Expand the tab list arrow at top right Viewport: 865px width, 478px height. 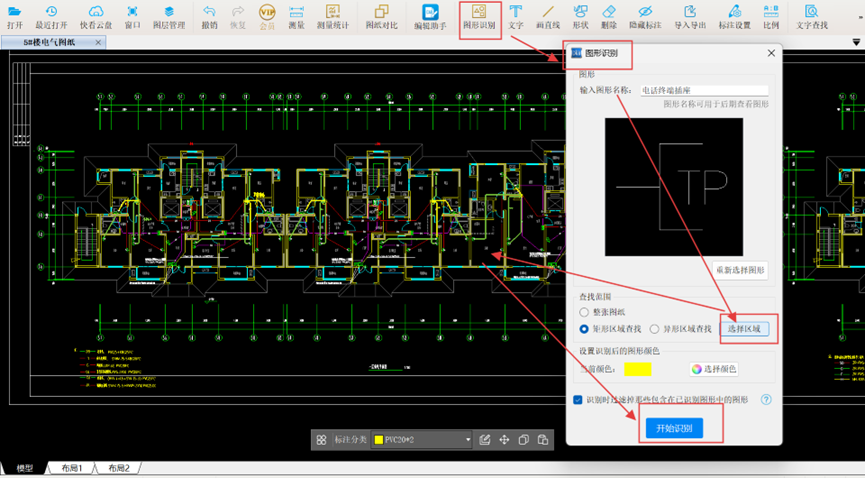pyautogui.click(x=856, y=42)
